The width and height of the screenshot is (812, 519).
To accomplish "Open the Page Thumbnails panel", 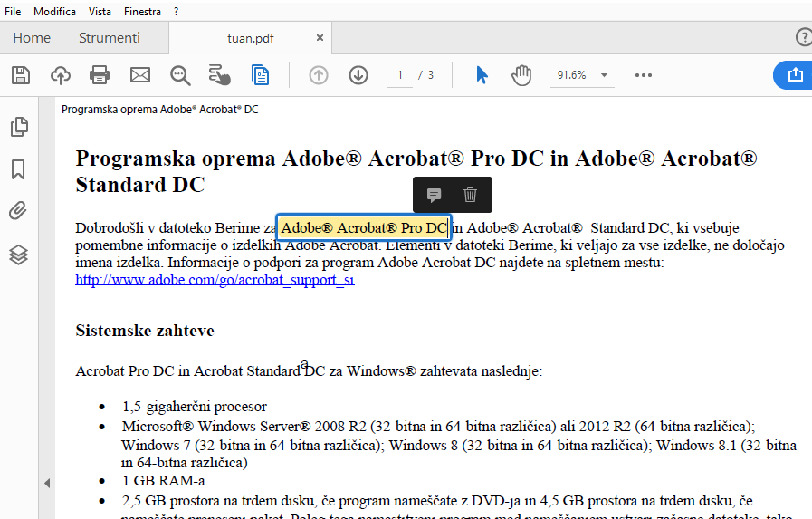I will point(19,127).
